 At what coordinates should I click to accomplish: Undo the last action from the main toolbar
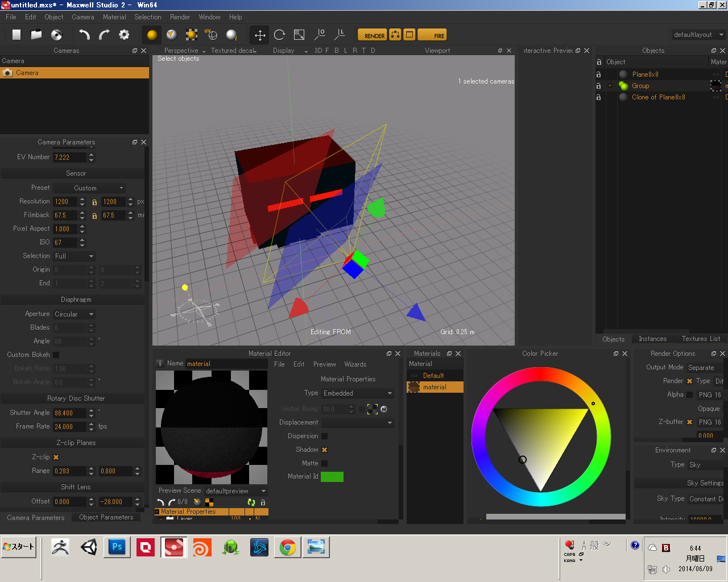tap(84, 35)
